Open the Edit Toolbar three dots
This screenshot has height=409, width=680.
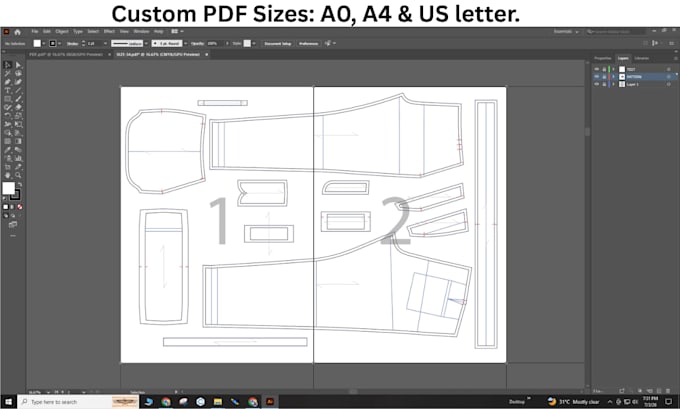tap(13, 236)
